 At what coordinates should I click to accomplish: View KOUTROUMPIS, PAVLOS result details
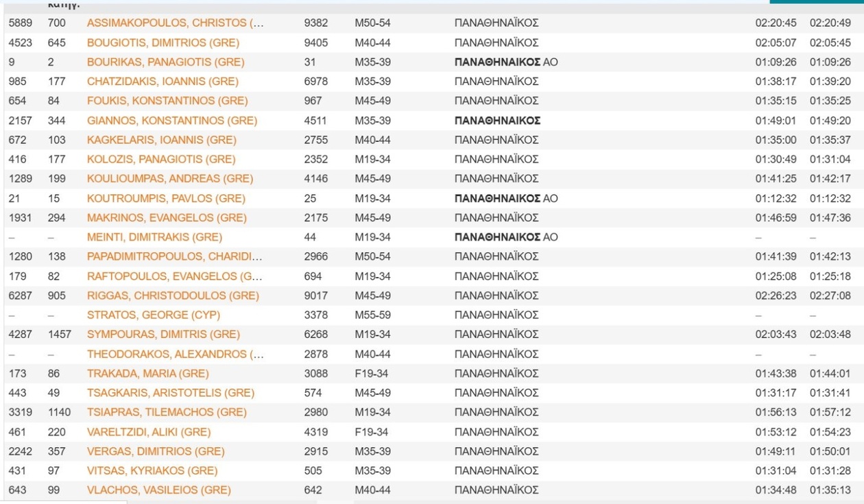pos(166,199)
